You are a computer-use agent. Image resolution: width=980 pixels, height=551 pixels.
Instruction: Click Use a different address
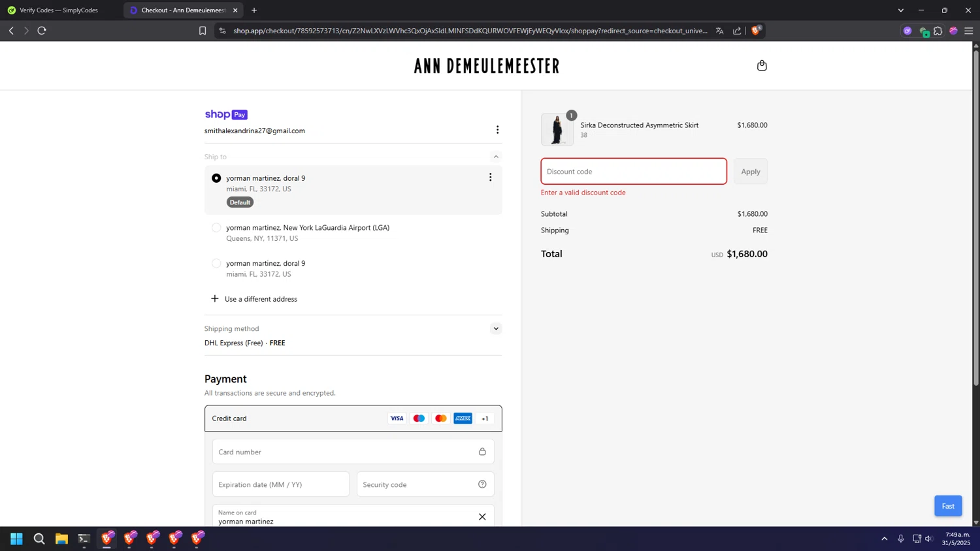click(261, 299)
